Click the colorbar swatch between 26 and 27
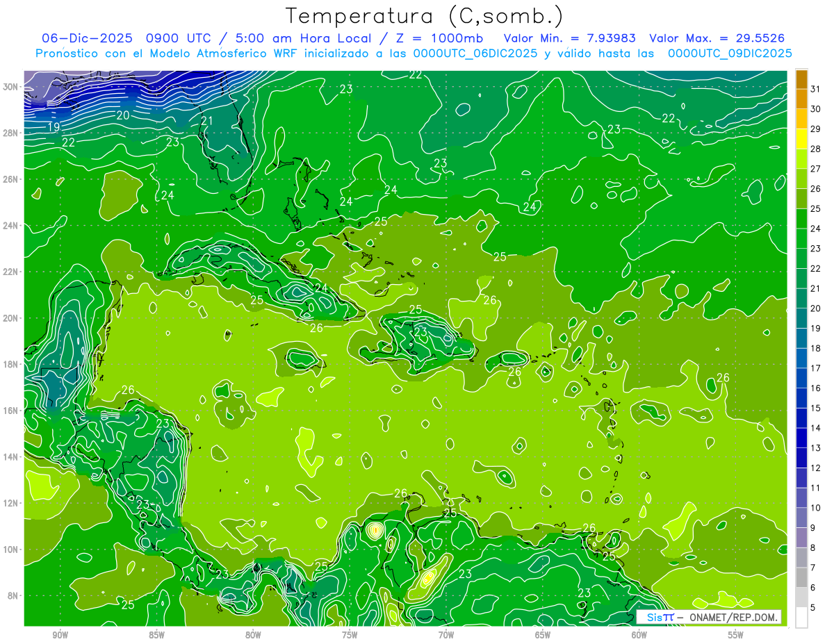The height and width of the screenshot is (644, 834). [x=802, y=179]
